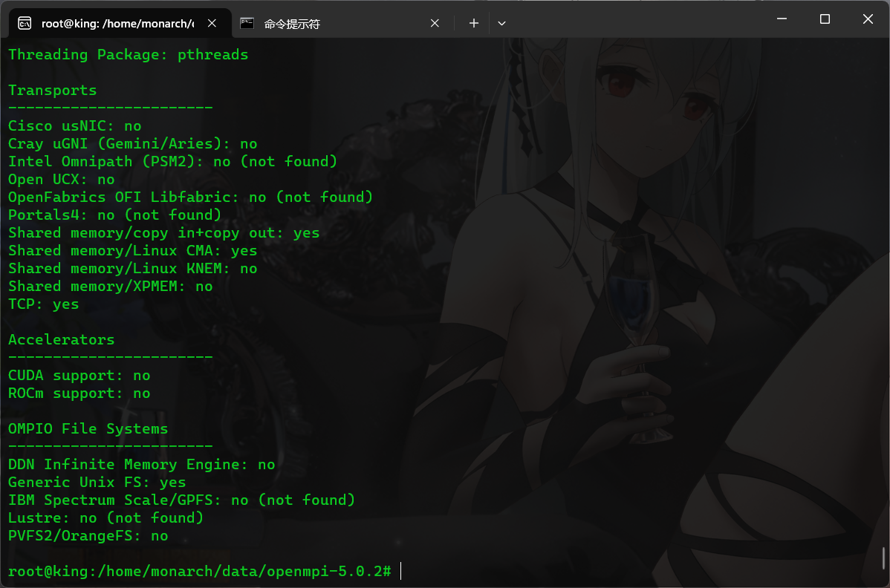This screenshot has height=588, width=890.
Task: Click the 'CUDA support: no' line
Action: 79,376
